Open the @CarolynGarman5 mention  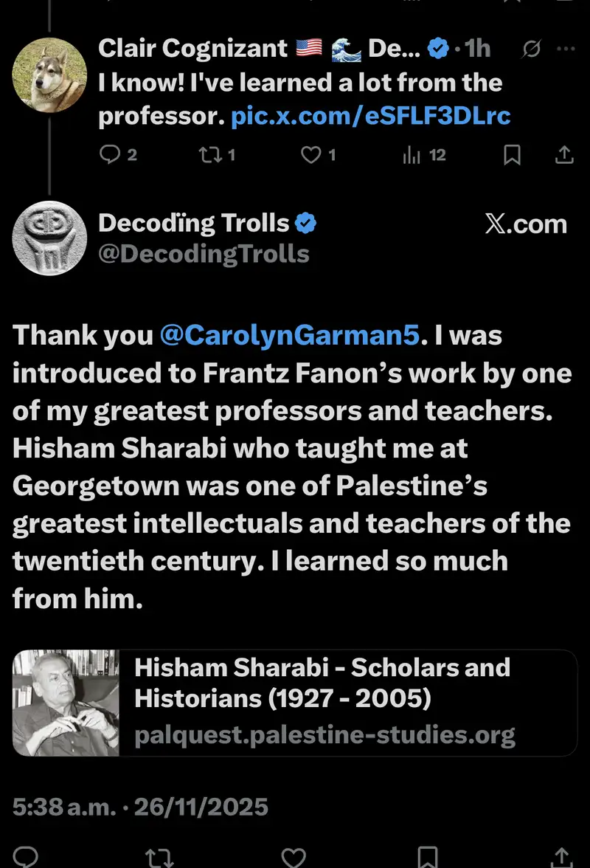pos(289,335)
